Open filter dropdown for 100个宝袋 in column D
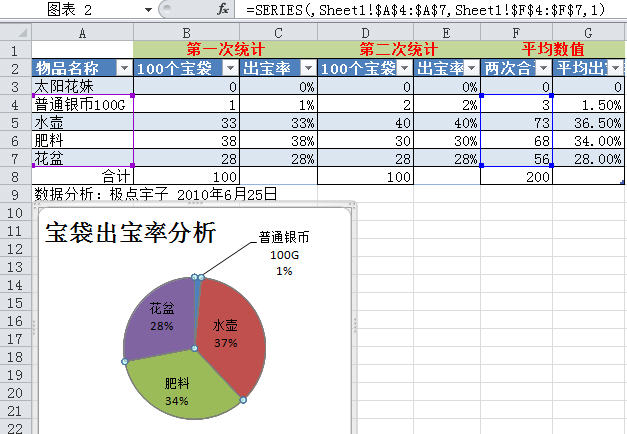627x434 pixels. click(x=405, y=68)
